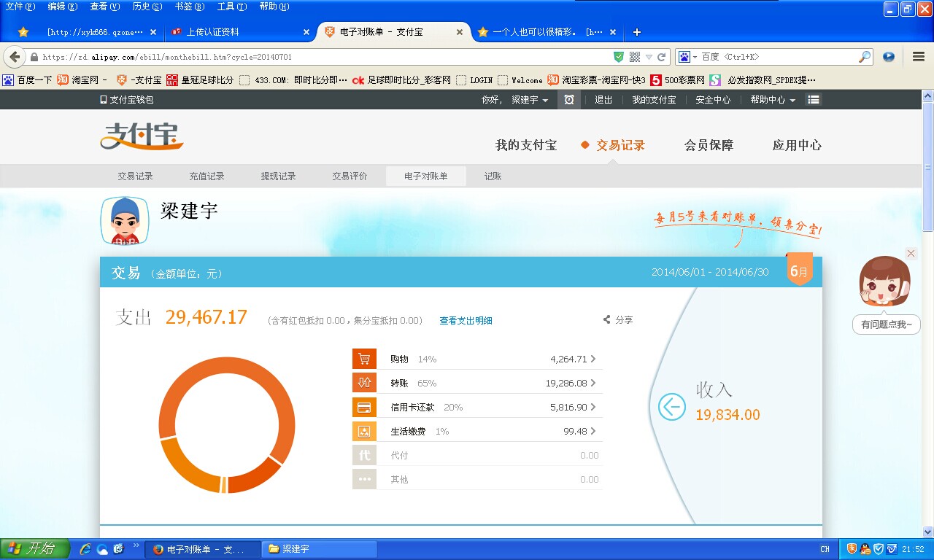
Task: Click the browser address bar URL field
Action: 325,57
